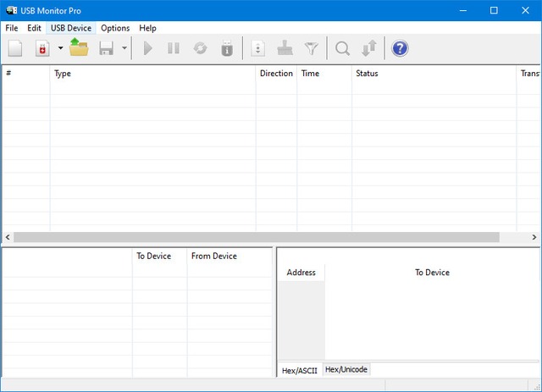Open the Options menu
The width and height of the screenshot is (542, 392).
coord(115,28)
